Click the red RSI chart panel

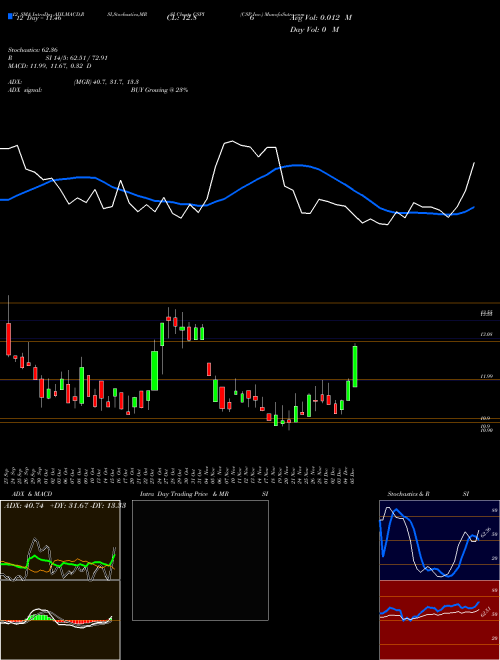tap(439, 620)
